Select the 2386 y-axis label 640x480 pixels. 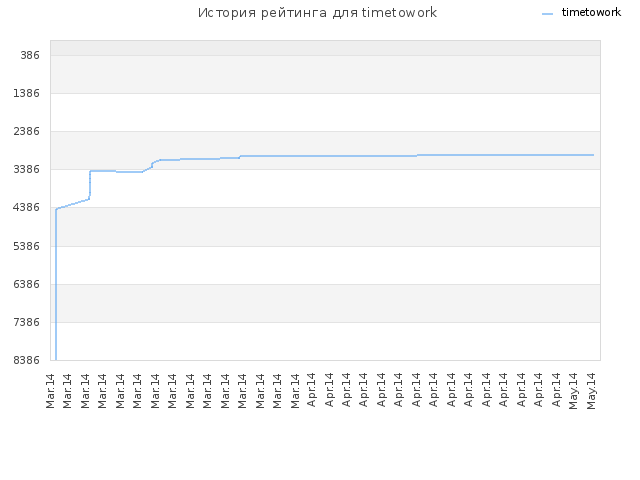[x=27, y=131]
